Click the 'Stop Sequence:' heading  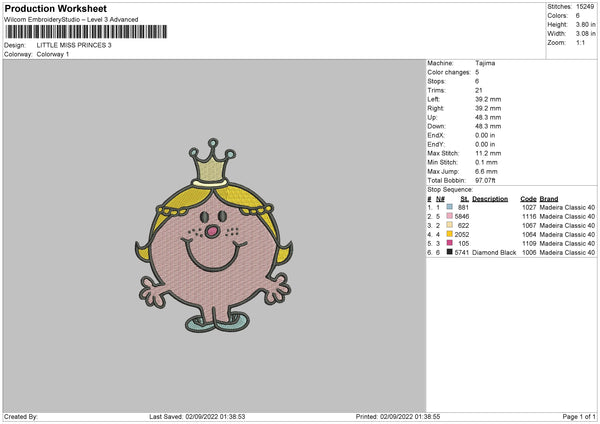pos(450,190)
